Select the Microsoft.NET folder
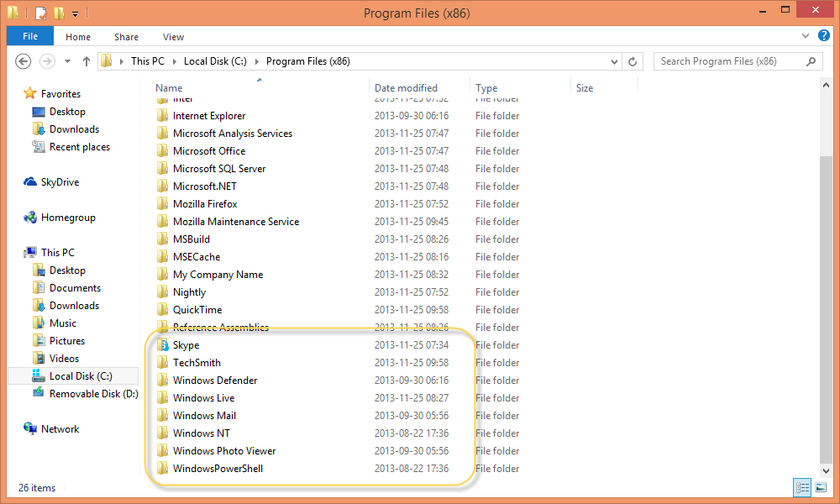This screenshot has height=504, width=840. pos(205,186)
